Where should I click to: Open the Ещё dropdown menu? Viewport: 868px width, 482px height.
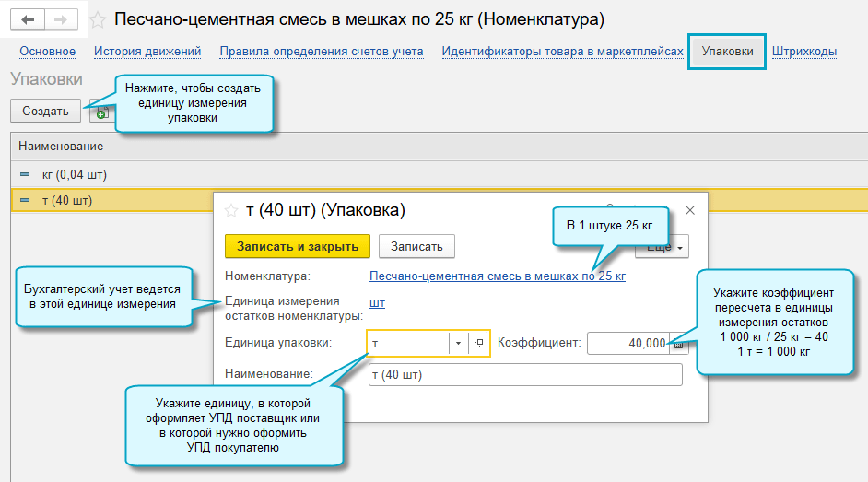pyautogui.click(x=662, y=247)
